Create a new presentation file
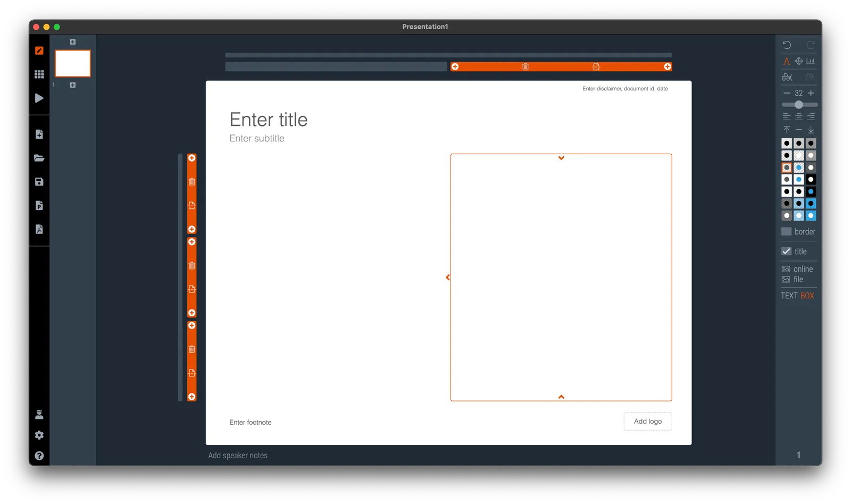Screen dimensions: 851x504 39,134
